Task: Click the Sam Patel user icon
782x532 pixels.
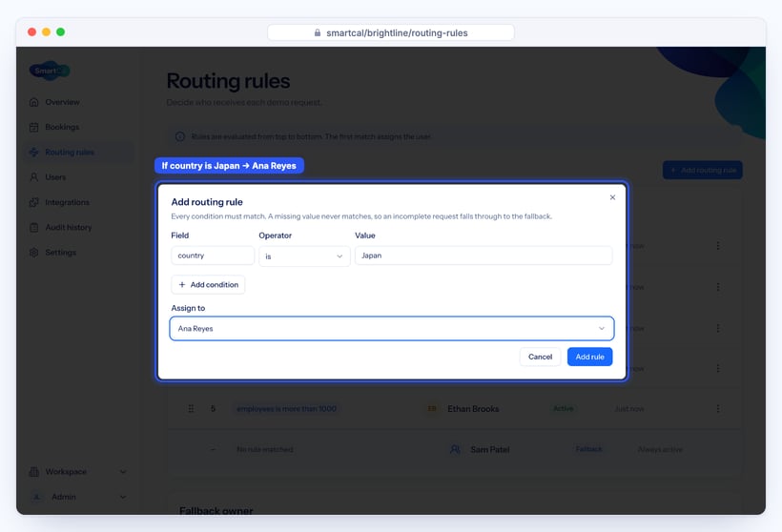Action: [x=455, y=450]
